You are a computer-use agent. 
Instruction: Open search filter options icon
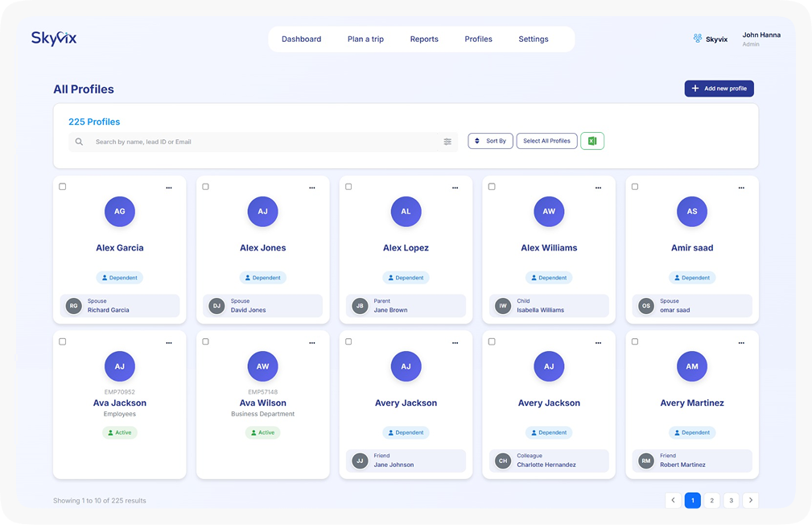click(x=447, y=142)
